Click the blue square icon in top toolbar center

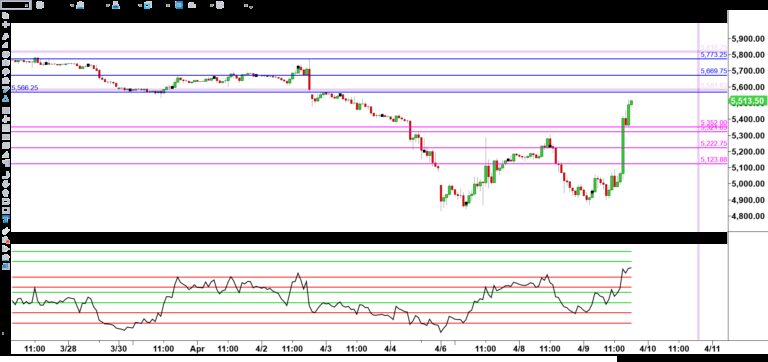point(179,5)
